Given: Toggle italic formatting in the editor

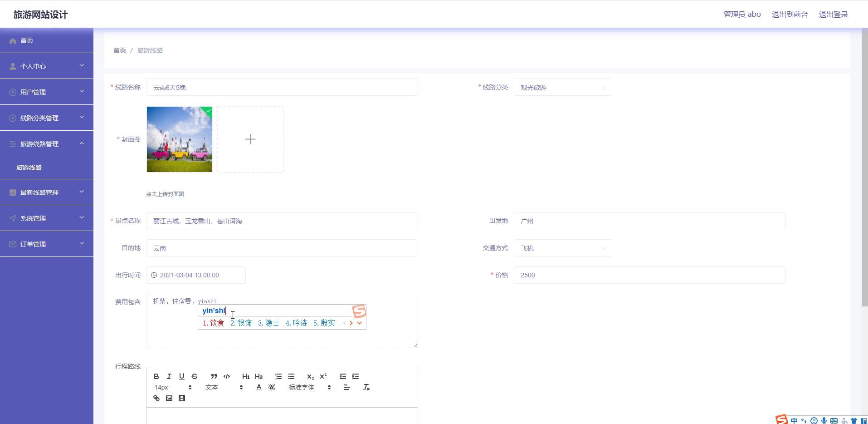Looking at the screenshot, I should point(169,376).
